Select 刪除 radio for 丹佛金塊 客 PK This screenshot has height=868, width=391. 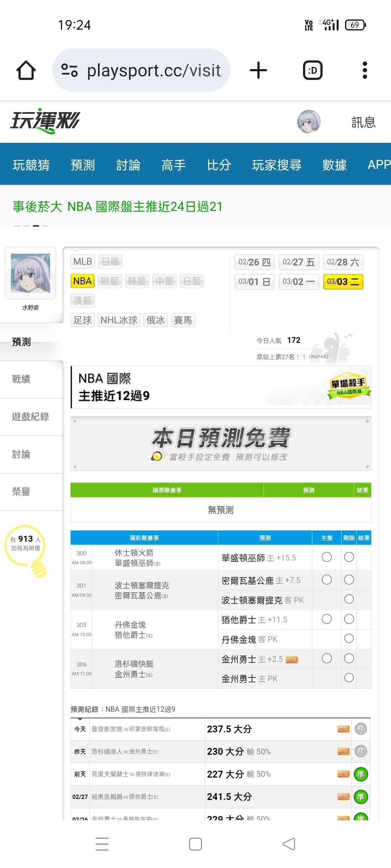349,639
